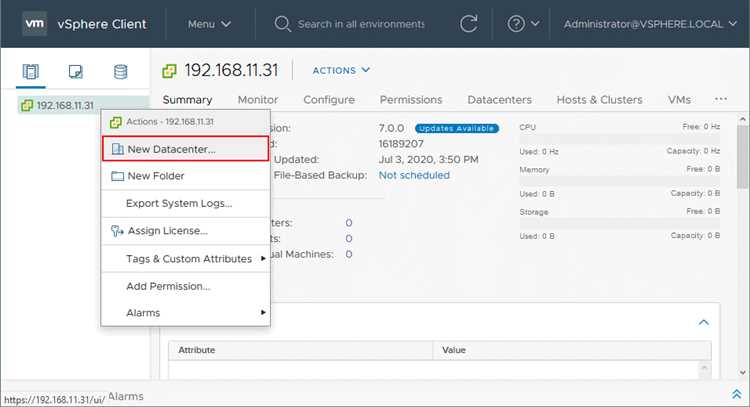This screenshot has height=407, width=750.
Task: Expand the Alarms submenu
Action: [x=185, y=313]
